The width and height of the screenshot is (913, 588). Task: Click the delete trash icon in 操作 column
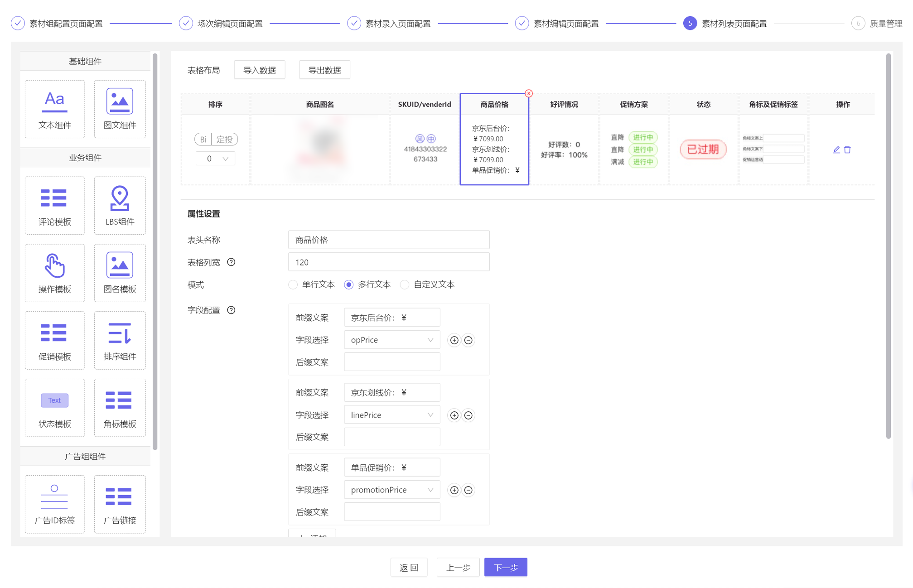click(x=847, y=149)
